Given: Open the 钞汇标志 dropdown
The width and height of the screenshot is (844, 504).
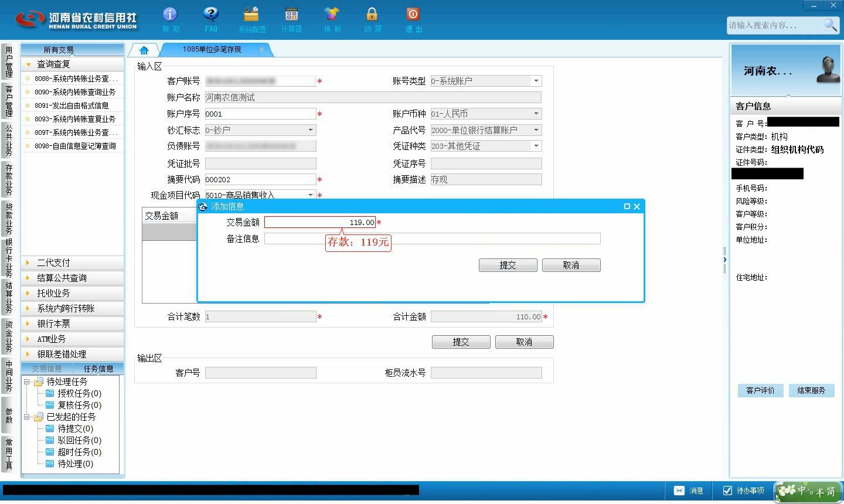Looking at the screenshot, I should 311,130.
